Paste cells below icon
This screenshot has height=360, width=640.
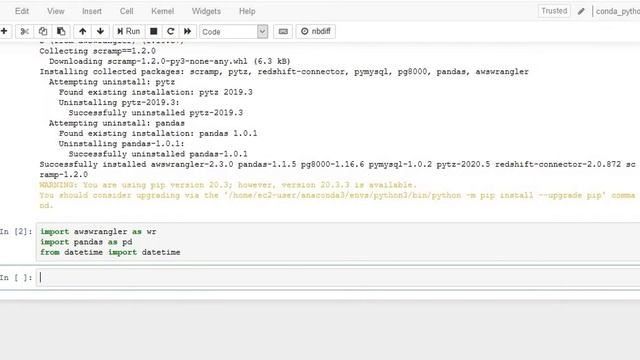click(x=61, y=31)
